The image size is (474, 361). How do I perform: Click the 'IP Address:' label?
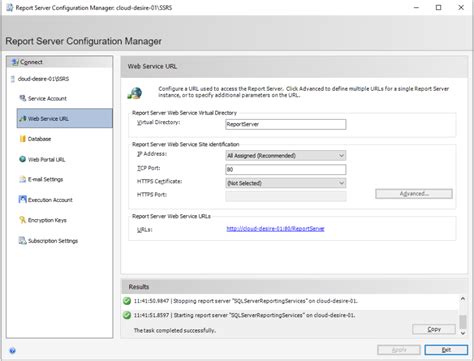pos(152,154)
